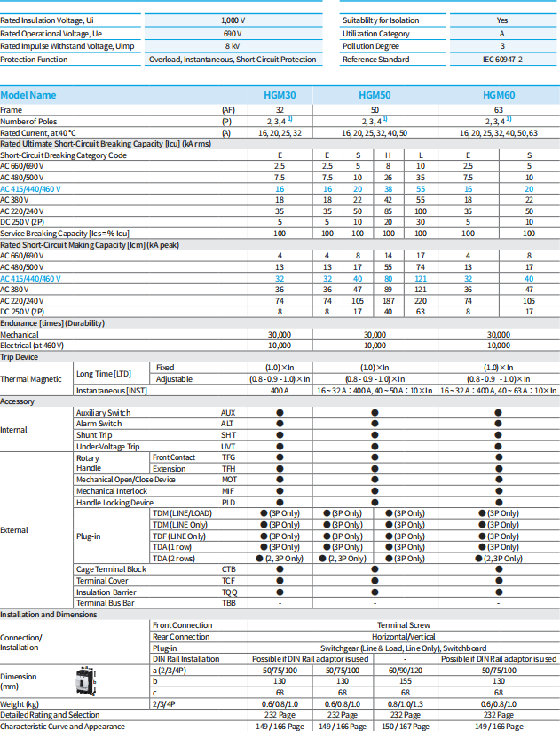The image size is (560, 731).
Task: Click the circuit breaker product image
Action: (87, 681)
